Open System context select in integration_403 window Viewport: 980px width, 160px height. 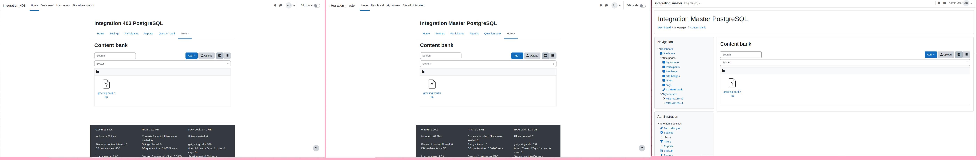163,64
